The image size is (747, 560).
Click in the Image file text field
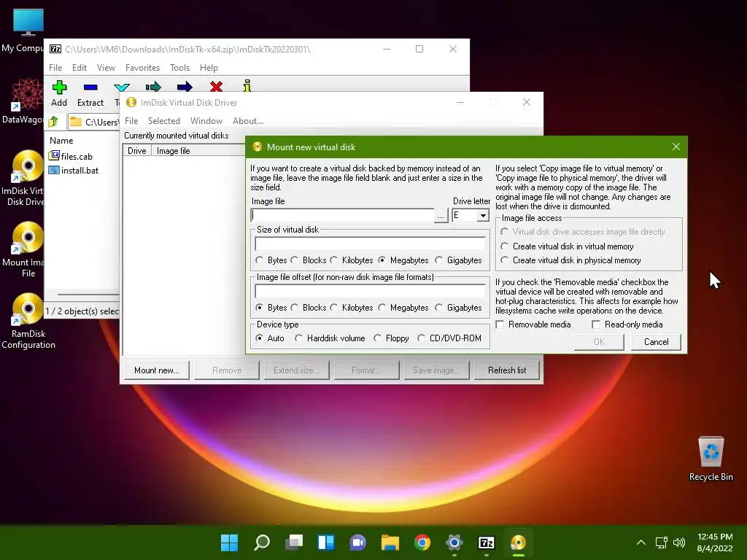click(x=343, y=215)
